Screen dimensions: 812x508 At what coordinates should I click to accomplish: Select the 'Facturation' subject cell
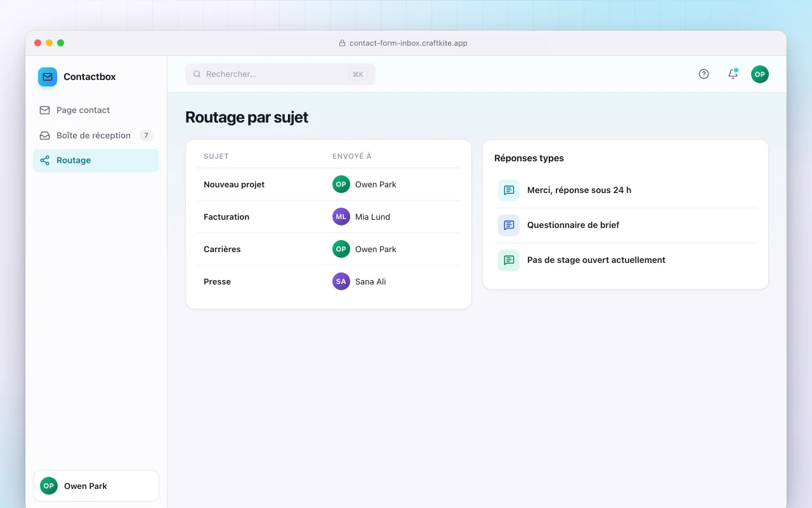pyautogui.click(x=226, y=217)
